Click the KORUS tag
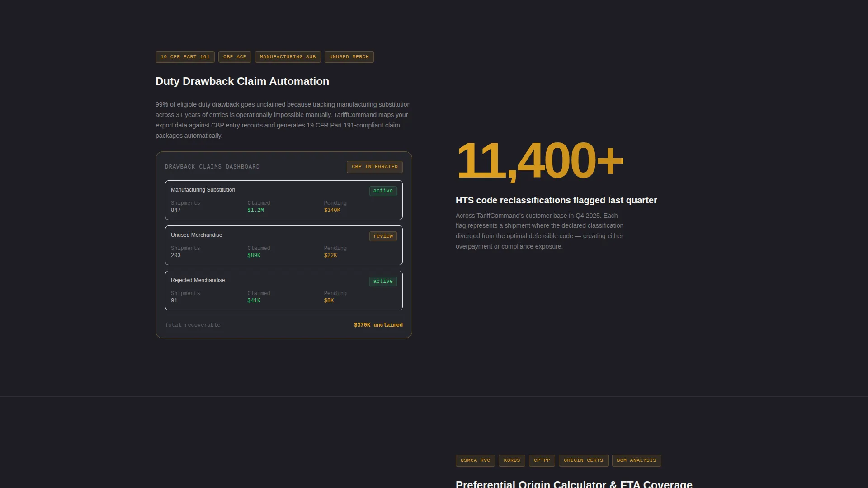This screenshot has width=868, height=488. [512, 460]
